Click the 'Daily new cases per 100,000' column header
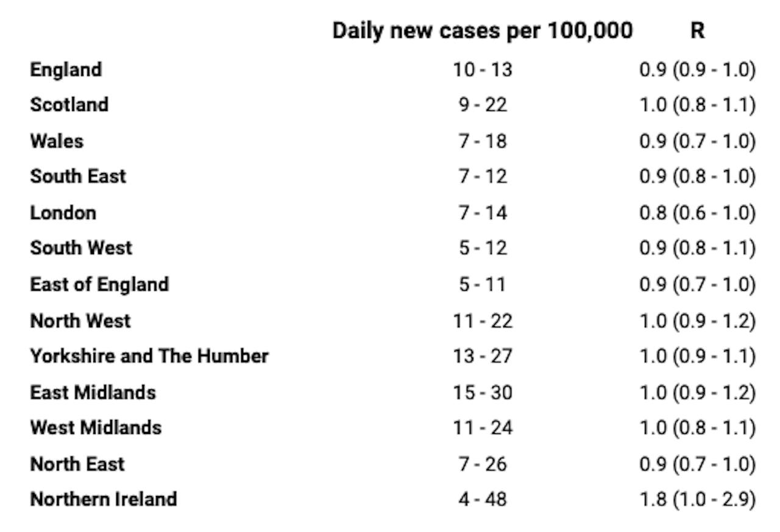780x532 pixels. pos(483,31)
